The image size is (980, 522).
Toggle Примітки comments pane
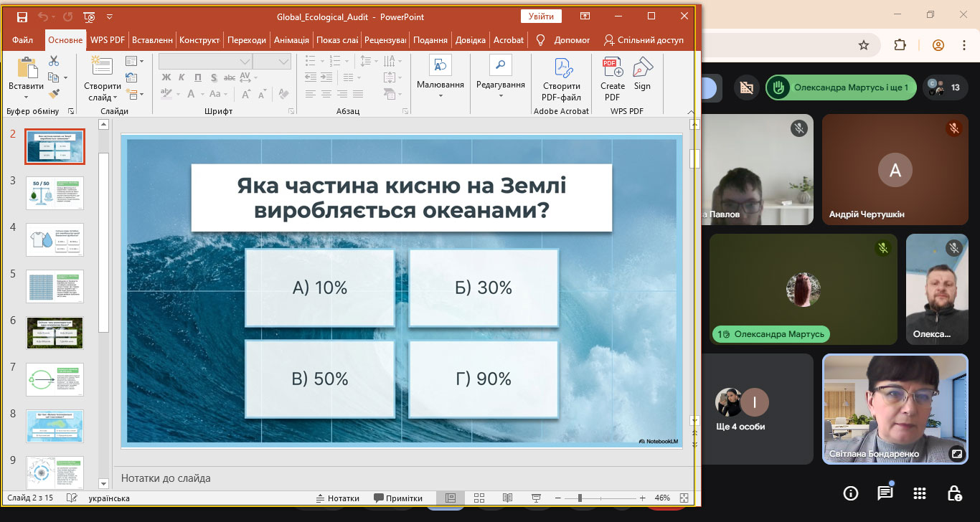[x=398, y=498]
